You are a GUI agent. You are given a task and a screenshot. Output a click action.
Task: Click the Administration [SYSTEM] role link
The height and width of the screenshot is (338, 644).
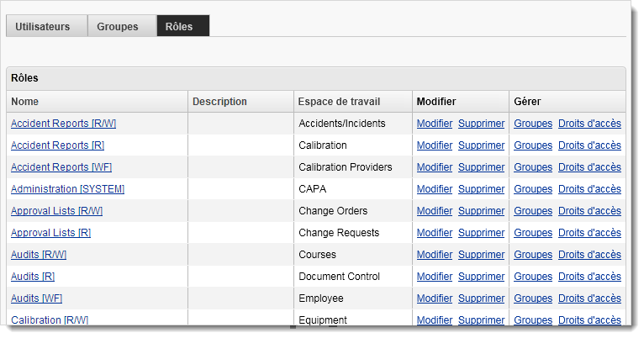point(67,189)
